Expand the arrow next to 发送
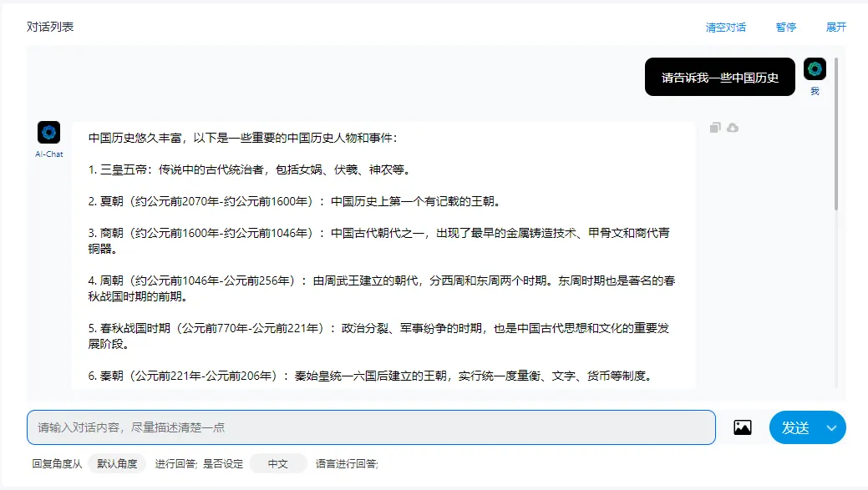The image size is (868, 490). click(831, 427)
